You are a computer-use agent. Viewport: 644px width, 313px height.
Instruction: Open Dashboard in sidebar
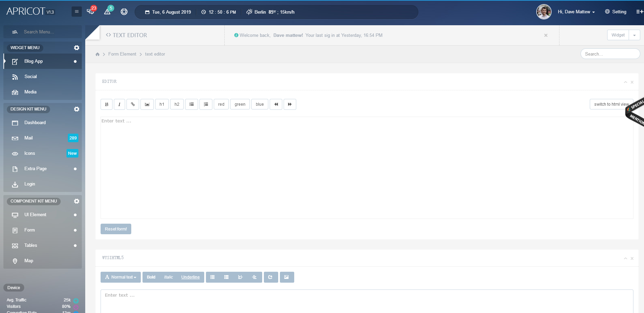(x=43, y=123)
